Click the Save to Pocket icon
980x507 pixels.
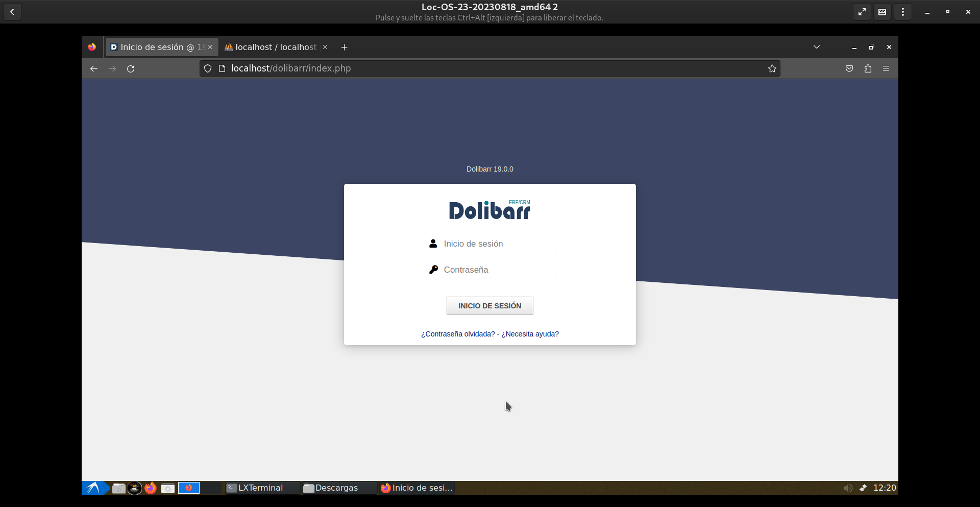point(849,69)
